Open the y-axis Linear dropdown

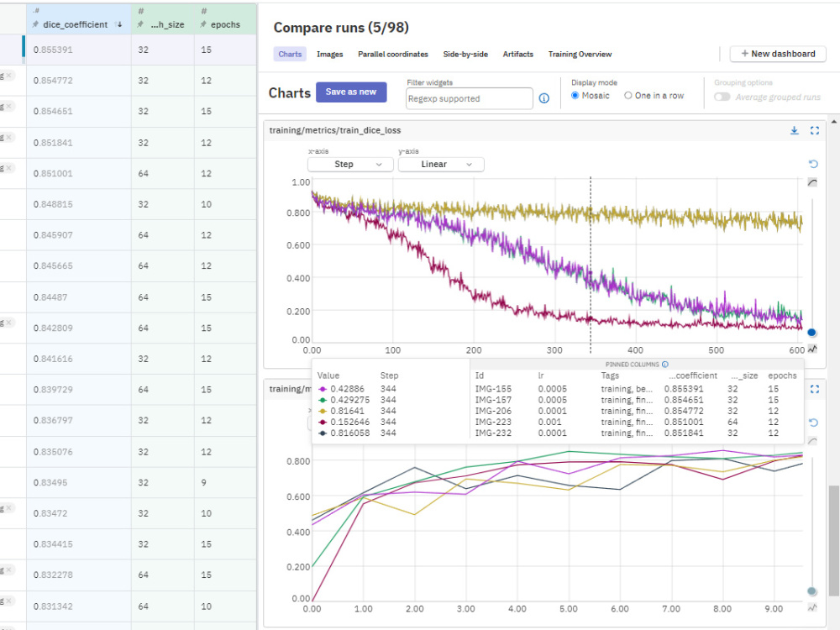(x=441, y=165)
